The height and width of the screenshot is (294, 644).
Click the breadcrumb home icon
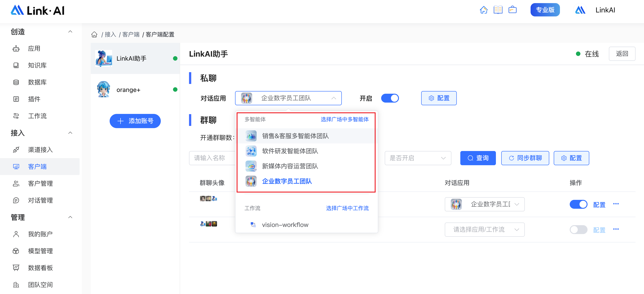[x=94, y=34]
